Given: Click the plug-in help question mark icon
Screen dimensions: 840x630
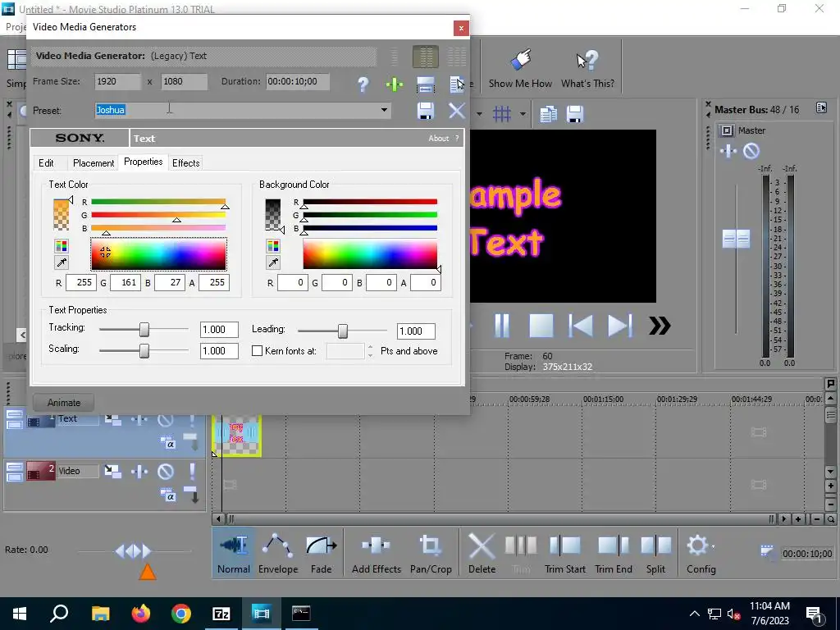Looking at the screenshot, I should 363,84.
